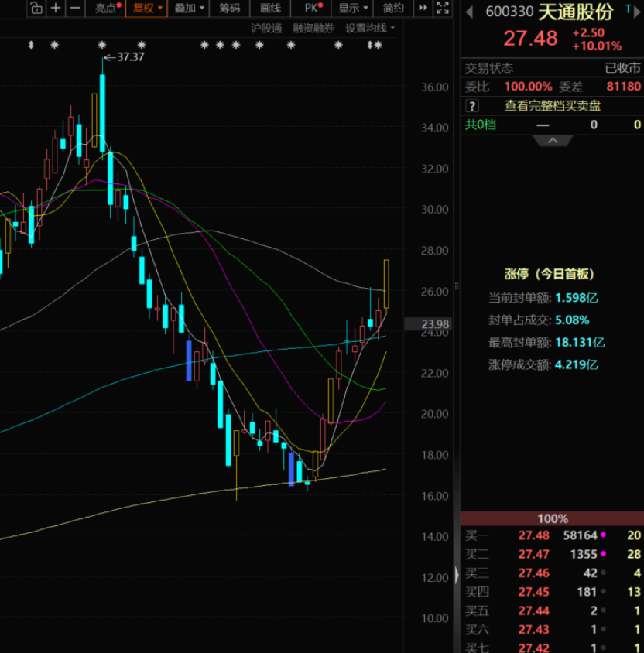
Task: Activate the 画线 drawing tool
Action: tap(270, 8)
